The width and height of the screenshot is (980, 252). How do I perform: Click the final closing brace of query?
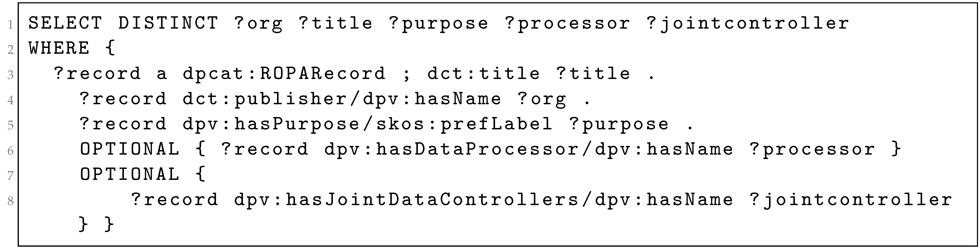(109, 224)
